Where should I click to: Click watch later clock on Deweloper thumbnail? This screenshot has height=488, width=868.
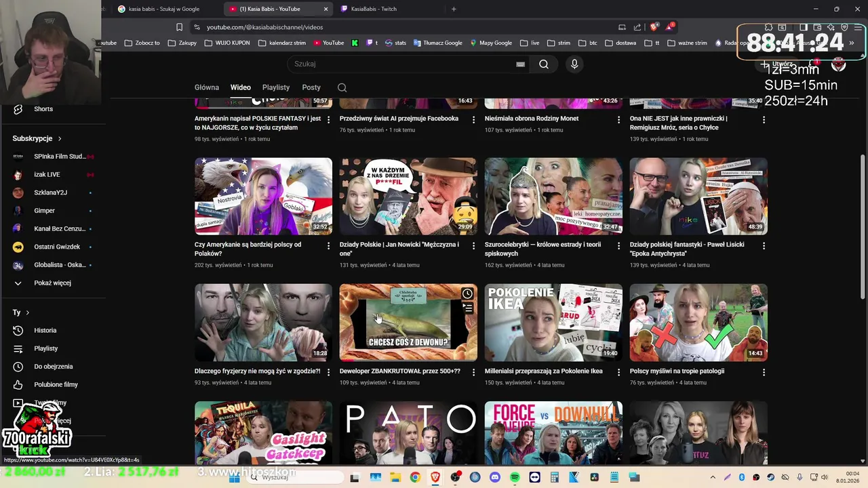pos(467,293)
